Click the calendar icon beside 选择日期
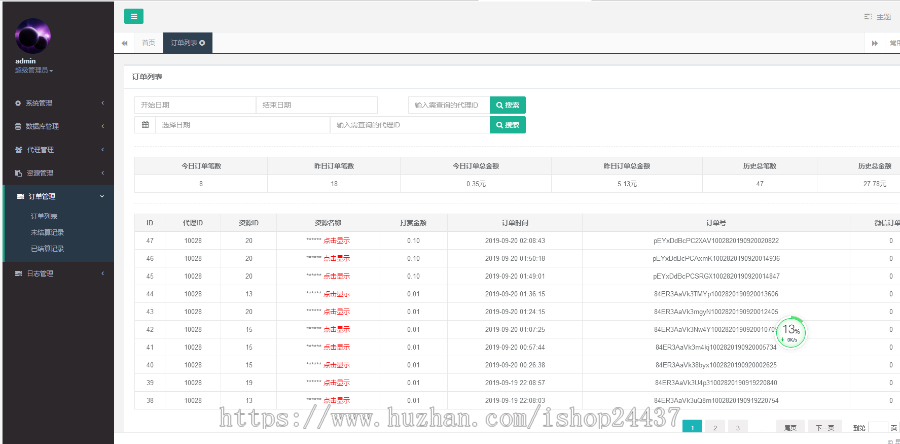 click(x=145, y=124)
